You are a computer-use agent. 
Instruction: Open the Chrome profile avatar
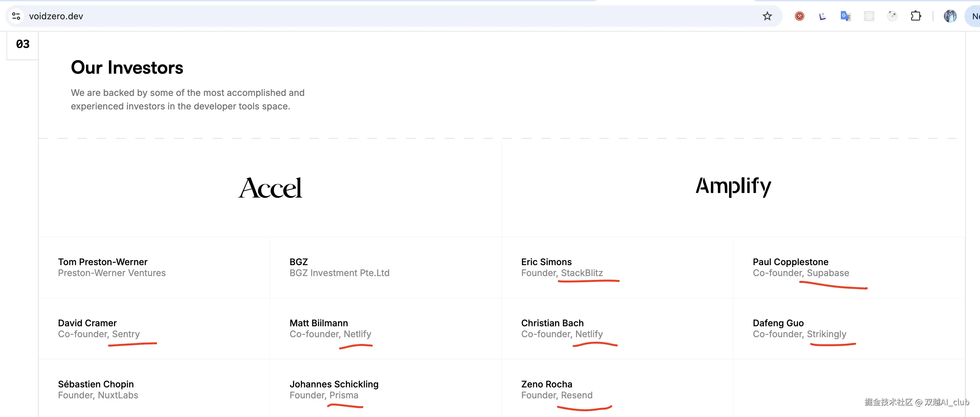pos(950,16)
